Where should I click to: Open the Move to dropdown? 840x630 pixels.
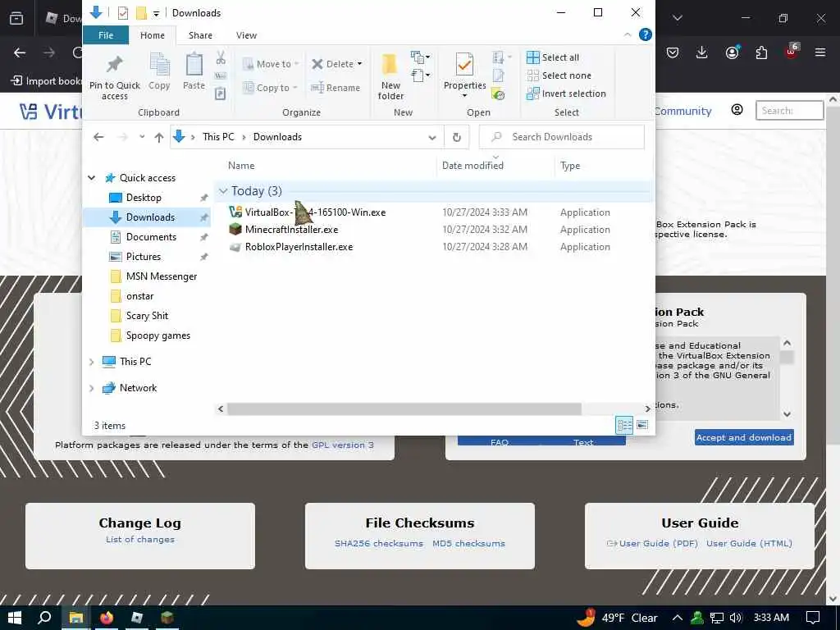click(x=271, y=64)
